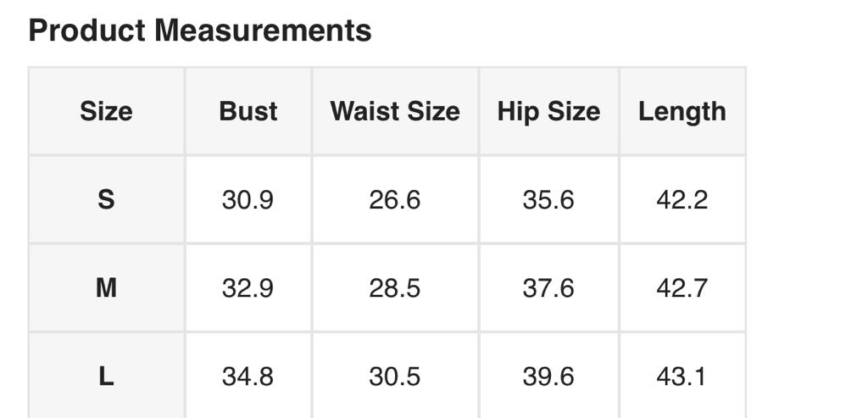
Task: Click the Bust column header
Action: 248,111
